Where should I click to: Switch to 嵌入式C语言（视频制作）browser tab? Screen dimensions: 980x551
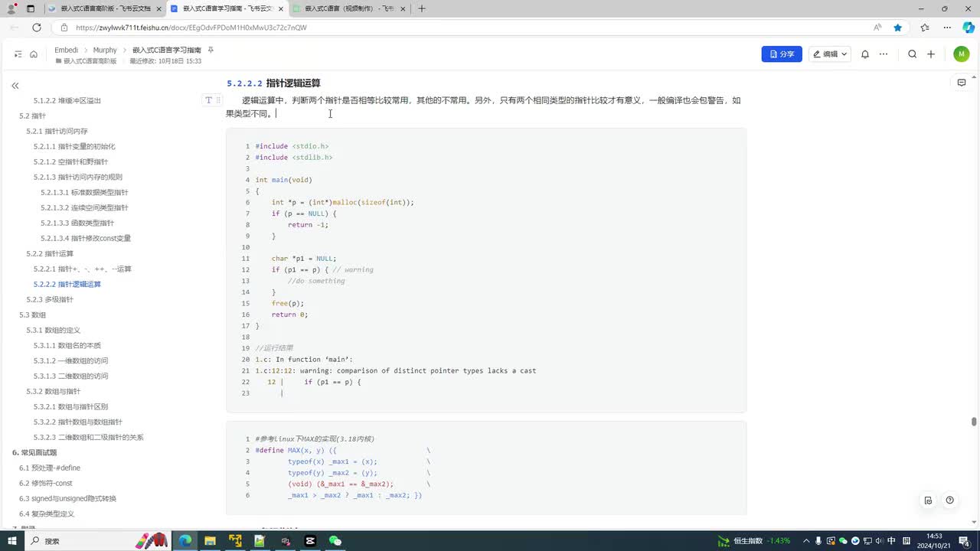(348, 8)
